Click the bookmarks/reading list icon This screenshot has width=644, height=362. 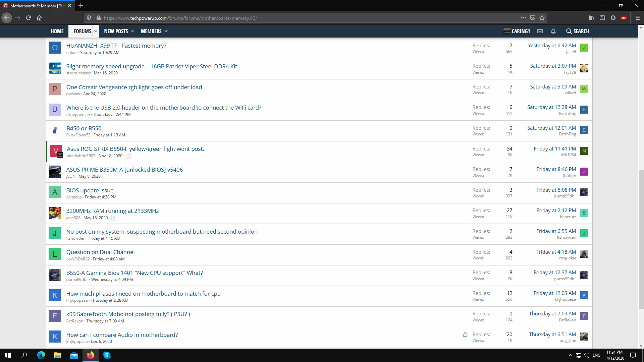point(592,18)
